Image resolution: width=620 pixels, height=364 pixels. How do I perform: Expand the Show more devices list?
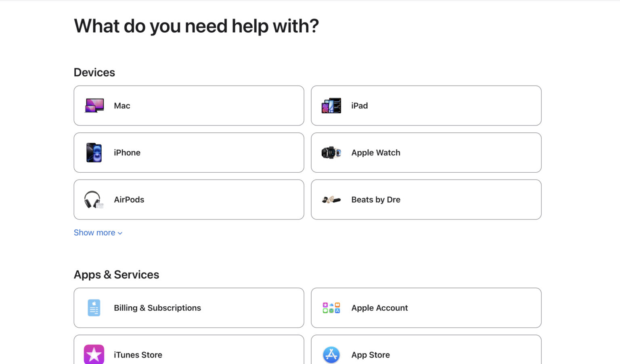94,232
